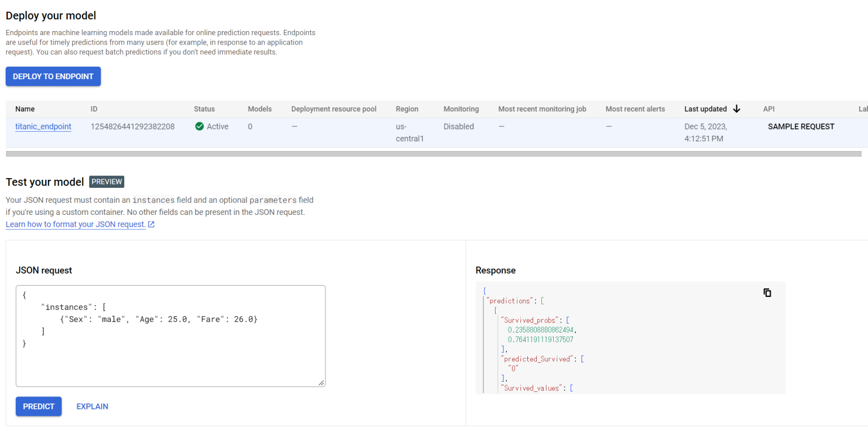The height and width of the screenshot is (431, 868).
Task: Click the DEPLOY TO ENDPOINT button
Action: click(53, 76)
